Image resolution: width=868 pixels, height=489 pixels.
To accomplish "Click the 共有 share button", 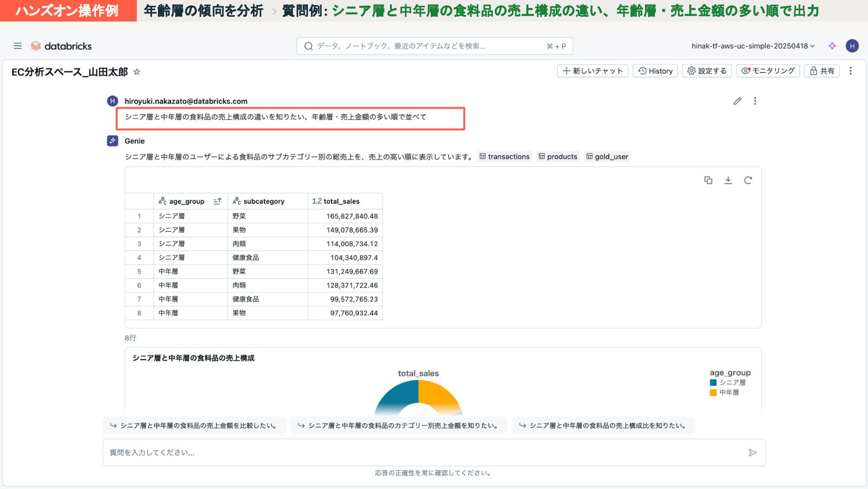I will click(x=822, y=71).
